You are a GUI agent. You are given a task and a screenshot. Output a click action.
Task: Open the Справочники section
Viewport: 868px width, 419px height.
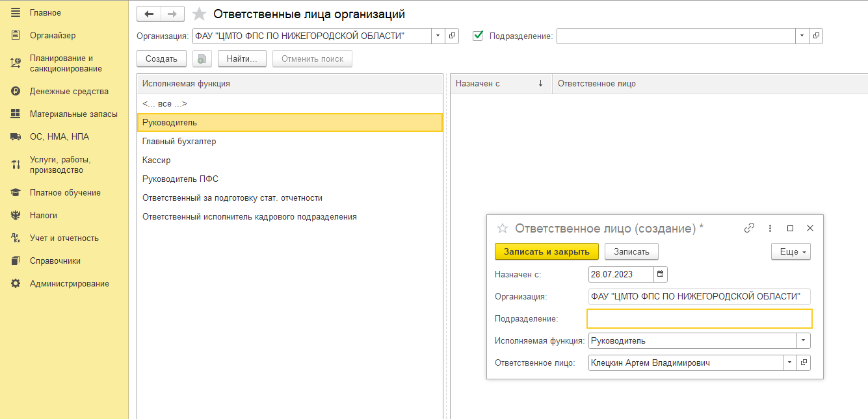(x=55, y=261)
